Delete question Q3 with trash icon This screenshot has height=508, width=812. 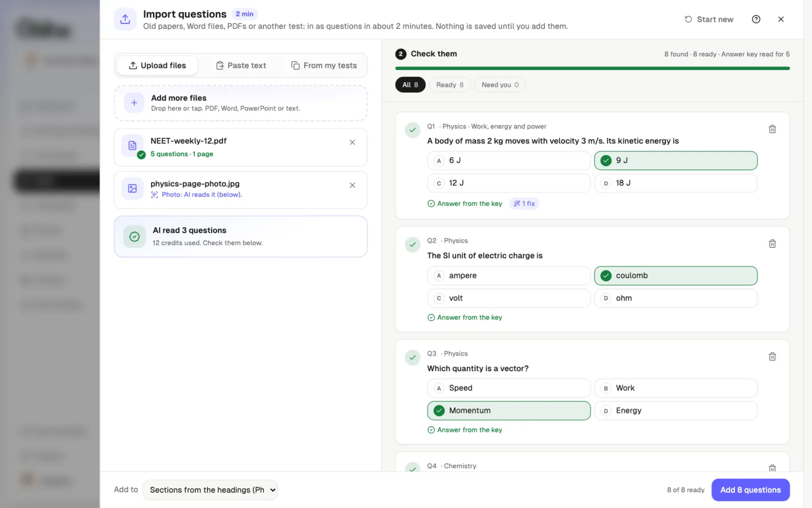point(772,357)
